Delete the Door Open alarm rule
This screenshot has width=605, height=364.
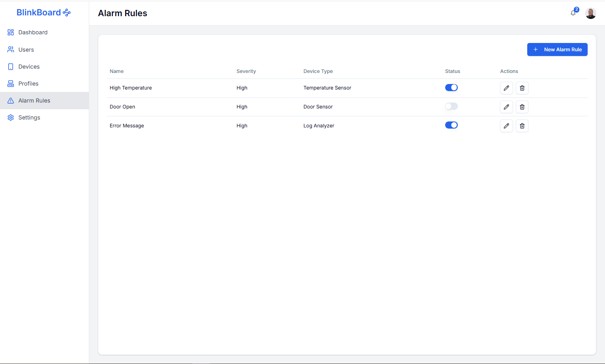click(522, 107)
